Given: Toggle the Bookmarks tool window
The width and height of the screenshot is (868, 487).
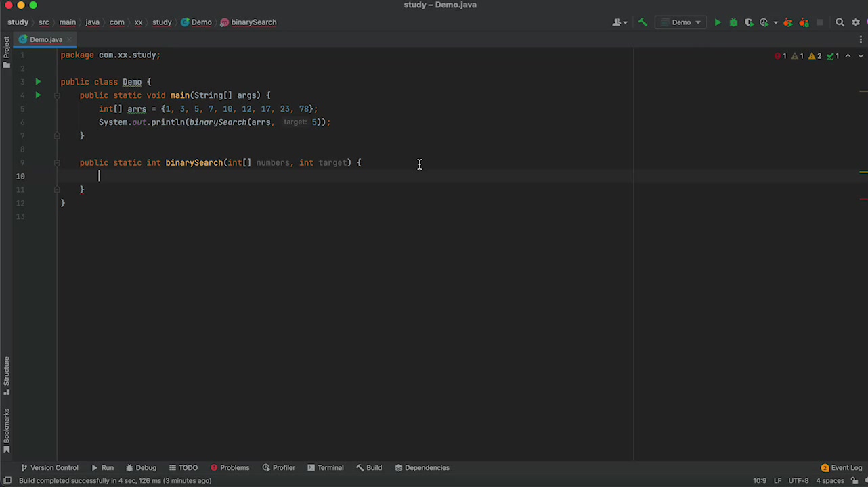Looking at the screenshot, I should [x=6, y=430].
